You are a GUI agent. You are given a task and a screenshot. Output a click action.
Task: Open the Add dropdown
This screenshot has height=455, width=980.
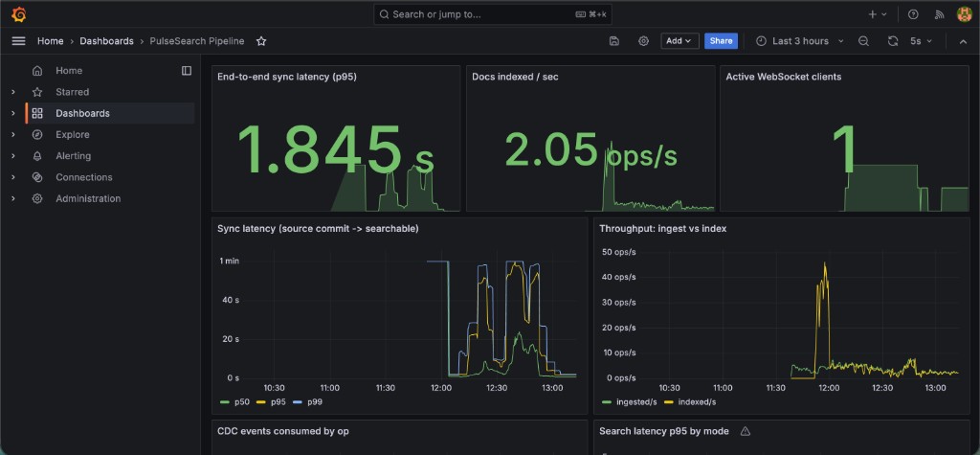(679, 40)
